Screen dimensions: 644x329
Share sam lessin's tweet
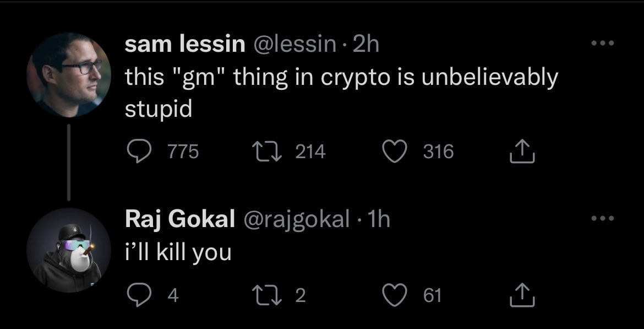pyautogui.click(x=522, y=152)
